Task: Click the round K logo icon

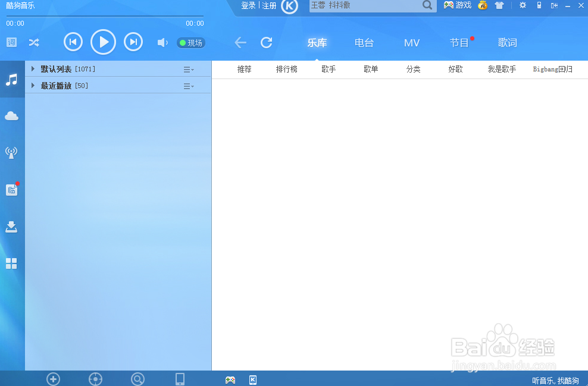Action: [289, 5]
